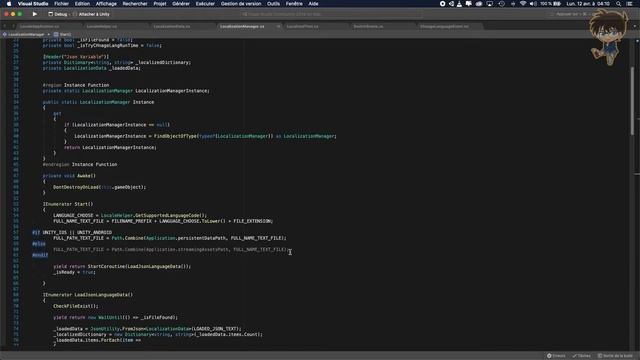Open the Aide menu
Image resolution: width=640 pixels, height=360 pixels.
[x=313, y=4]
